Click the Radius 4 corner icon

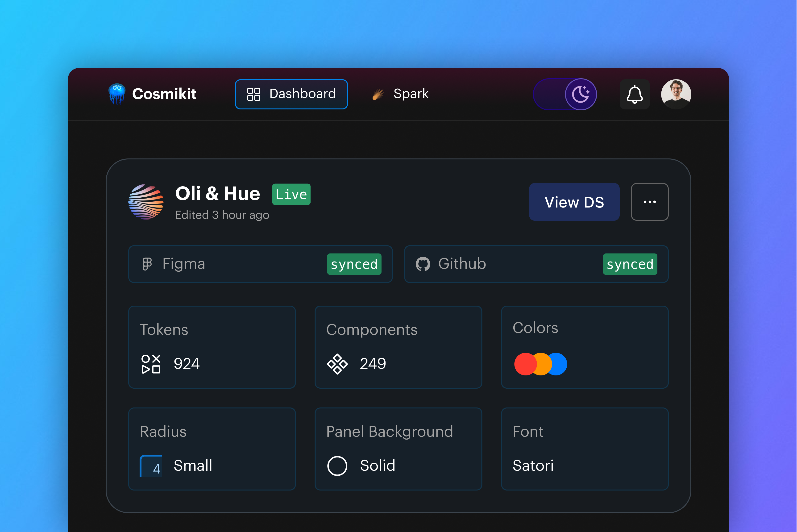151,466
